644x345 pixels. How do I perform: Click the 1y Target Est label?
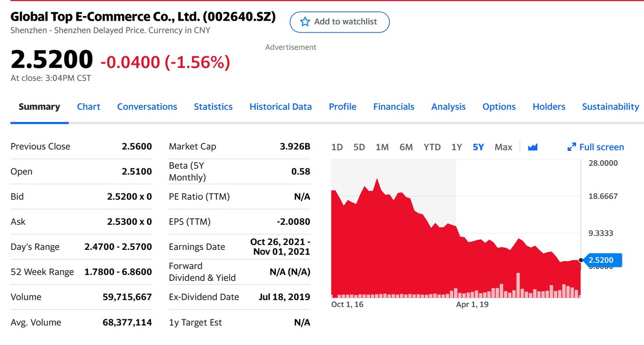(195, 322)
